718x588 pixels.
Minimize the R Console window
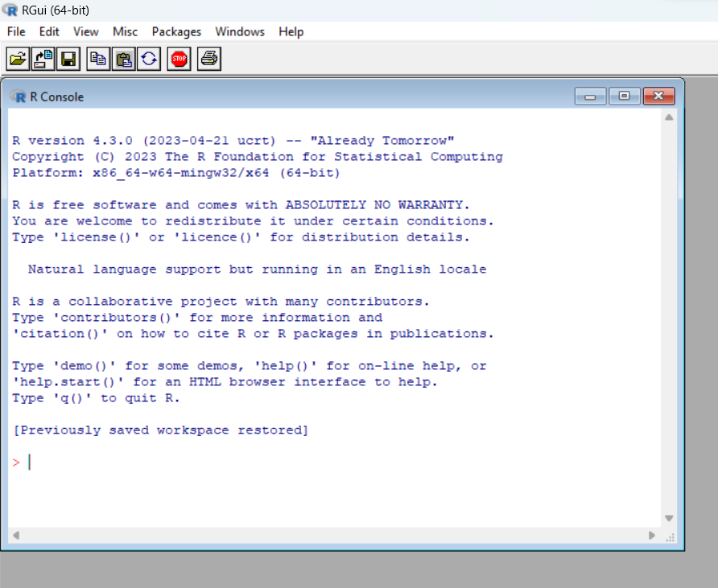pyautogui.click(x=590, y=96)
